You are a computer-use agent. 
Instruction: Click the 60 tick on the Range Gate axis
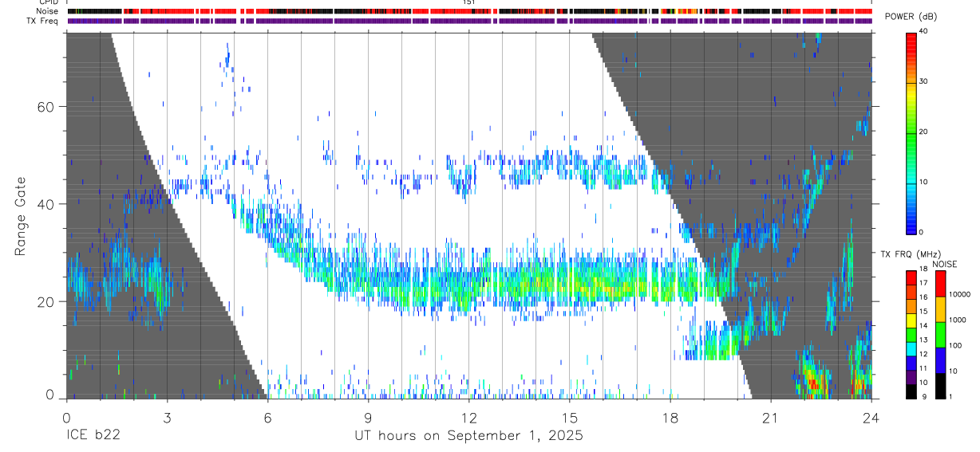click(46, 108)
